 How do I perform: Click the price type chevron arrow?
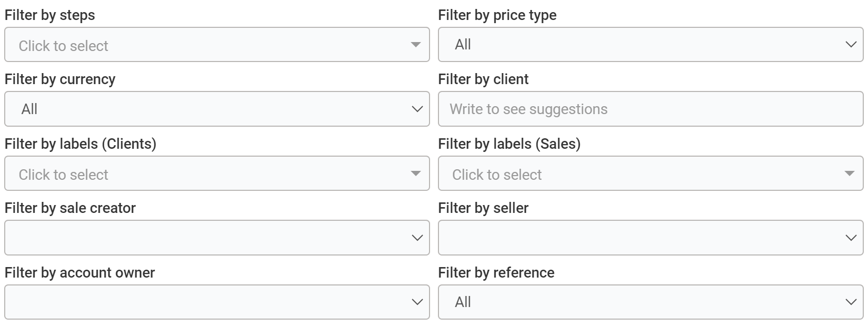point(851,45)
